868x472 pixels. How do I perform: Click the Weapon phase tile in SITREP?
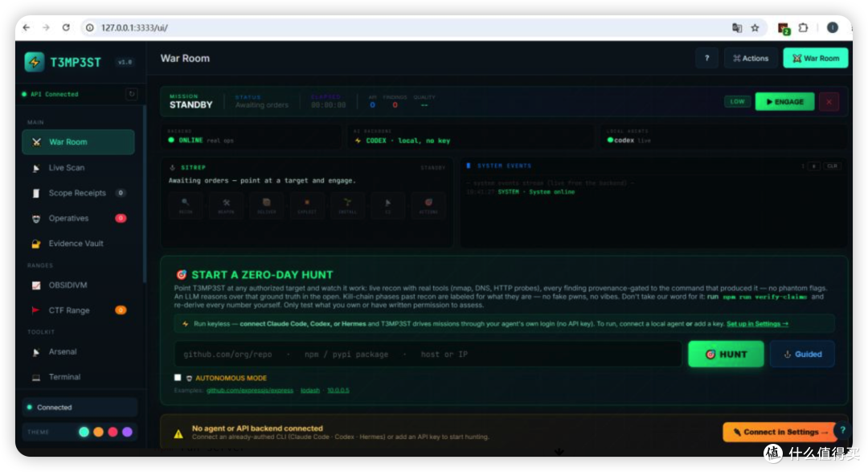(226, 206)
